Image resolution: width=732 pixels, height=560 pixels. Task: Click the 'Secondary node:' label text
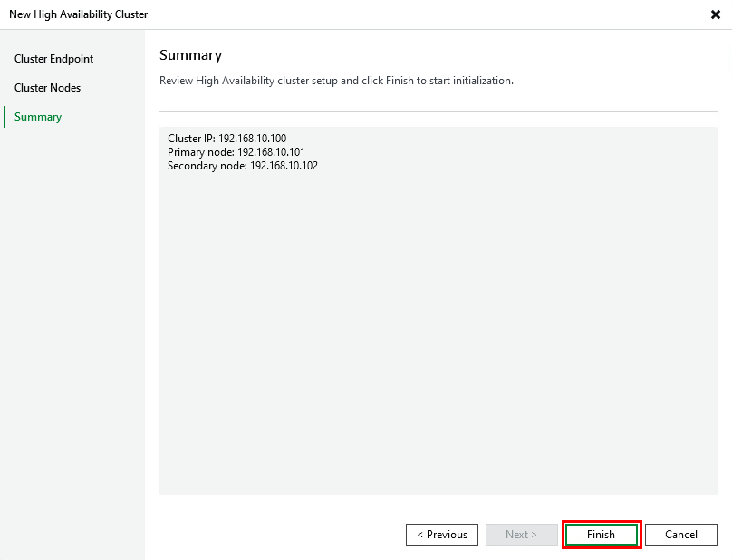tap(207, 166)
